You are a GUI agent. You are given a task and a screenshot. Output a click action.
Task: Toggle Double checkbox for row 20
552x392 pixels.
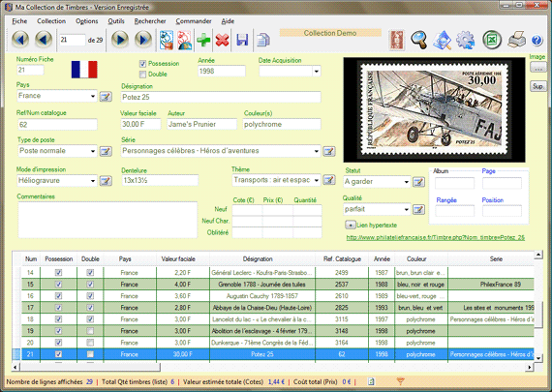click(90, 343)
